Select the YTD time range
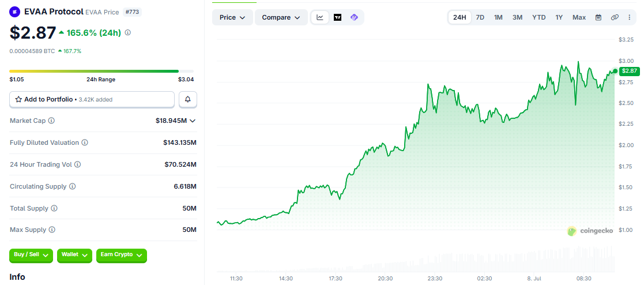The height and width of the screenshot is (285, 644). (539, 17)
